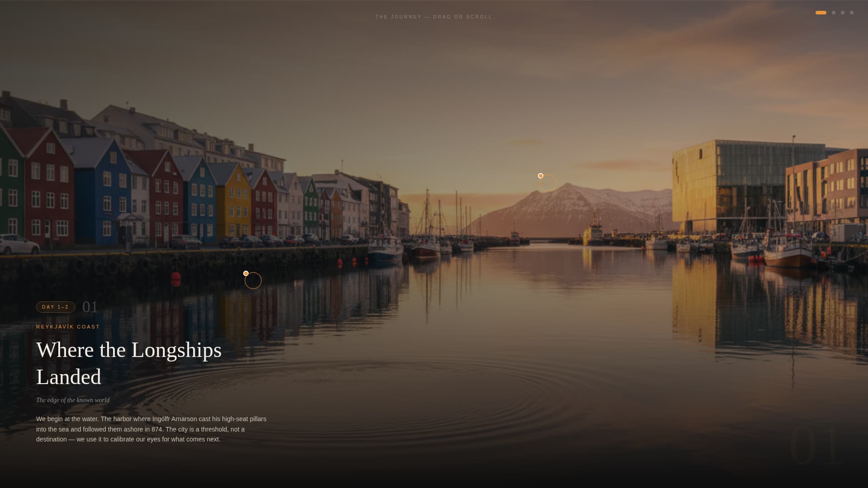Screen dimensions: 868x488
Task: Open the hotspot marker above the mountain peak
Action: (540, 176)
